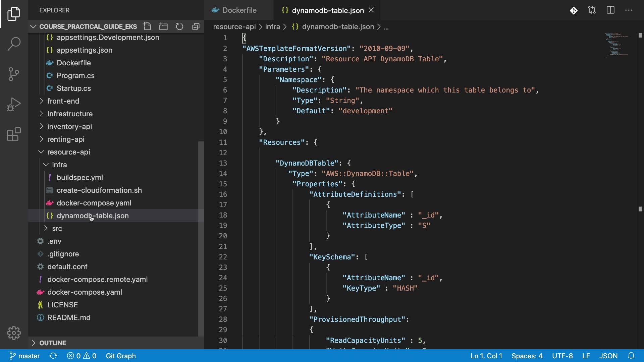Open the Extensions view
The width and height of the screenshot is (644, 362).
[x=14, y=134]
